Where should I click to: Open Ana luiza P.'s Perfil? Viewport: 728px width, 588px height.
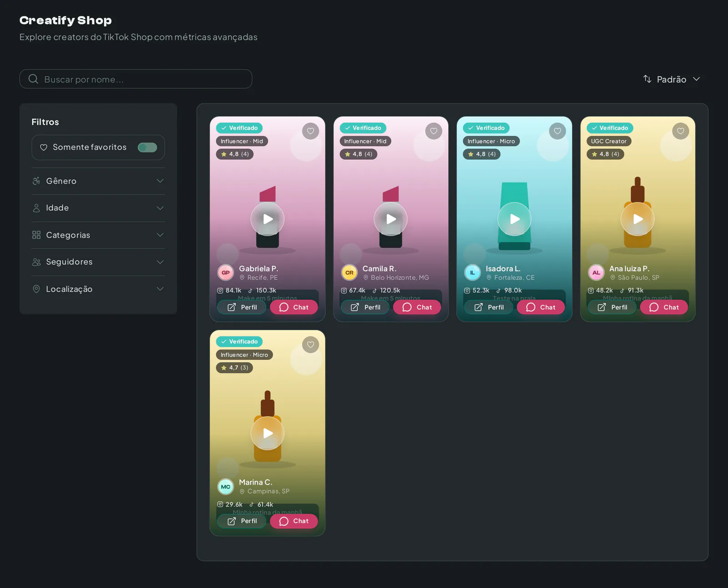point(612,307)
